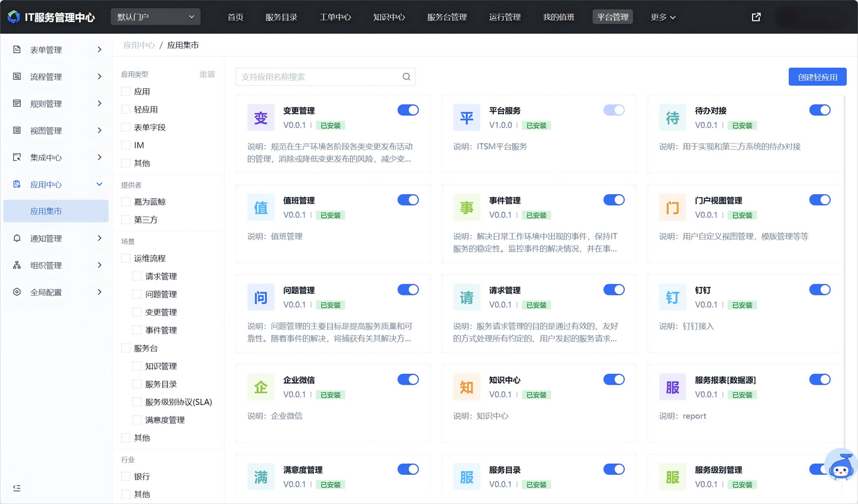This screenshot has width=858, height=504.
Task: Reset filters with 重置 link
Action: pos(207,74)
